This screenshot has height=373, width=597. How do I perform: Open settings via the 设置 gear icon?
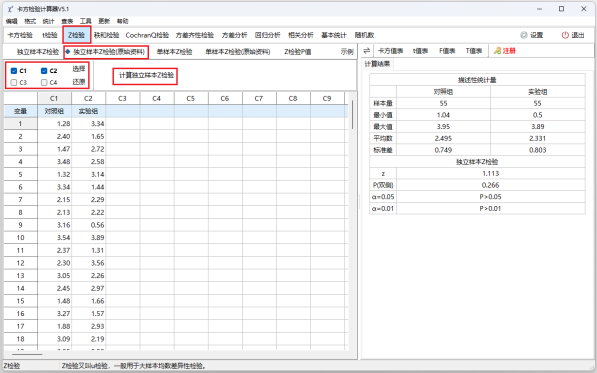524,35
